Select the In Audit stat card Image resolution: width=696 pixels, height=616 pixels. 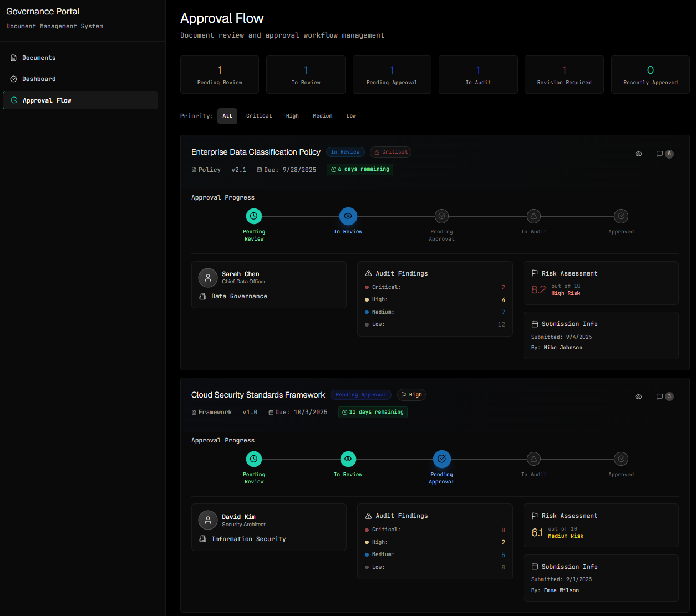point(478,74)
